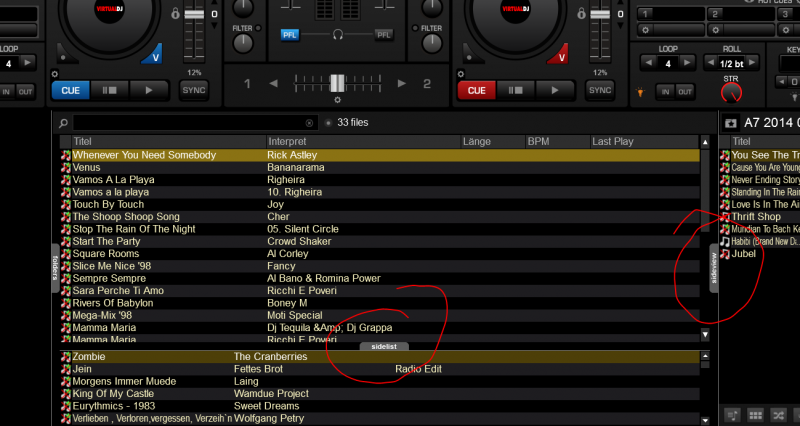
Task: Click the pause/stop button on deck 2
Action: [x=515, y=90]
